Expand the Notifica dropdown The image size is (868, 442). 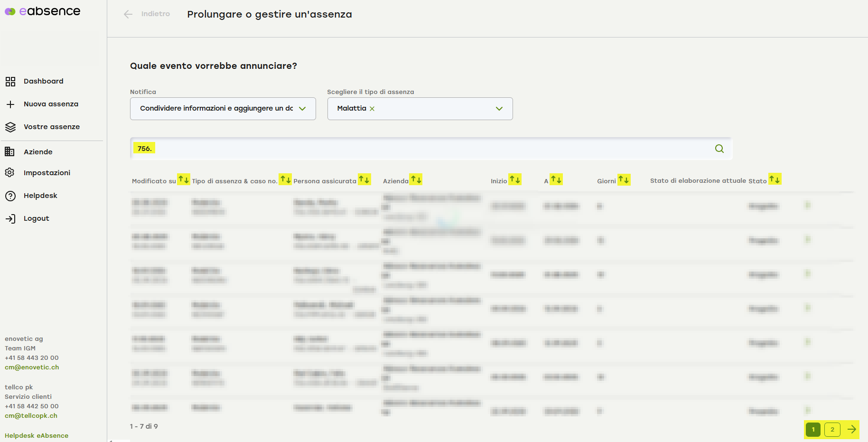[x=302, y=109]
